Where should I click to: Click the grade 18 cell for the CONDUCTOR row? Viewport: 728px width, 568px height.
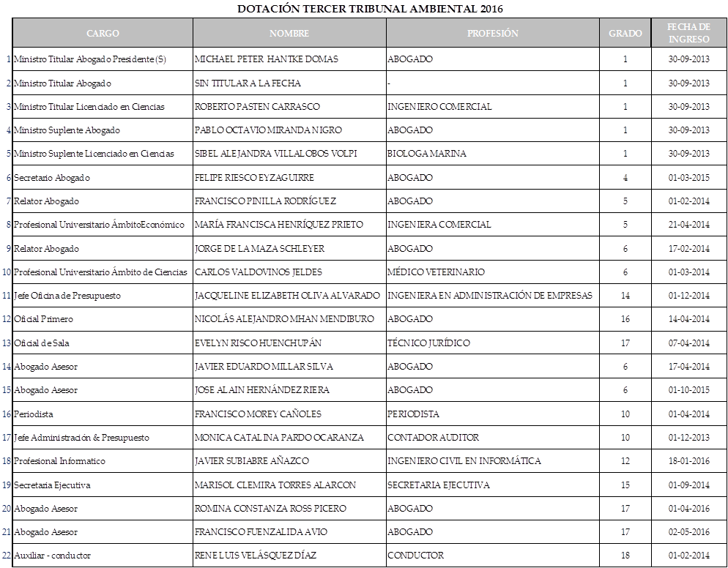(625, 556)
